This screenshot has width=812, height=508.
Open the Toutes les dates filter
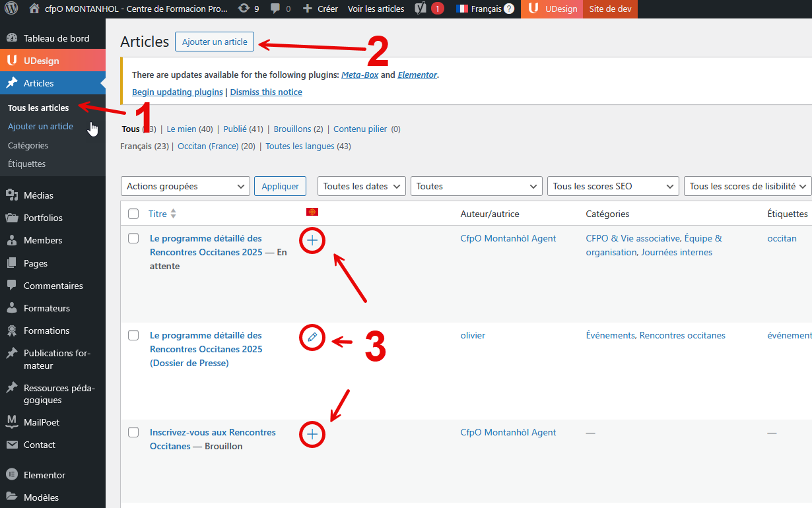[361, 186]
